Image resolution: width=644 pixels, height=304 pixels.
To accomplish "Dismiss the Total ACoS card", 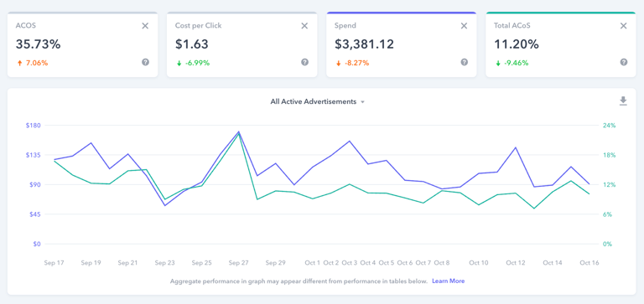I will (624, 26).
